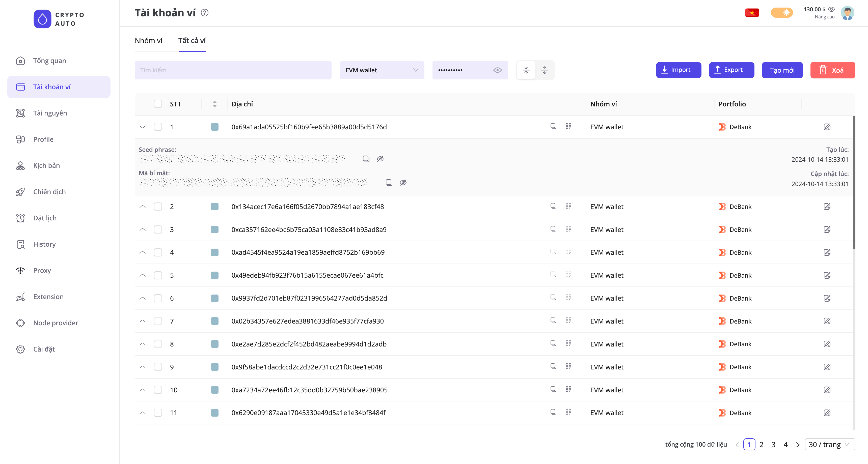
Task: Tick the checkbox for wallet row 4
Action: coord(158,252)
